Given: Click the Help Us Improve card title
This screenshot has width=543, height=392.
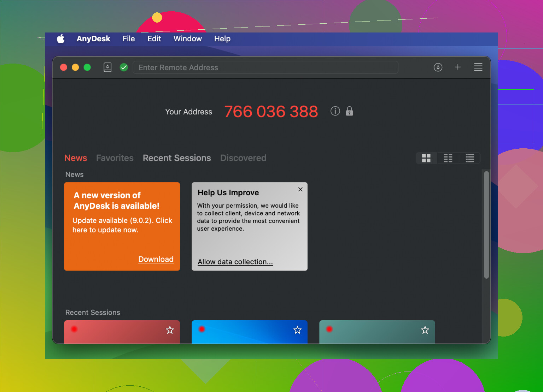Looking at the screenshot, I should click(x=228, y=192).
